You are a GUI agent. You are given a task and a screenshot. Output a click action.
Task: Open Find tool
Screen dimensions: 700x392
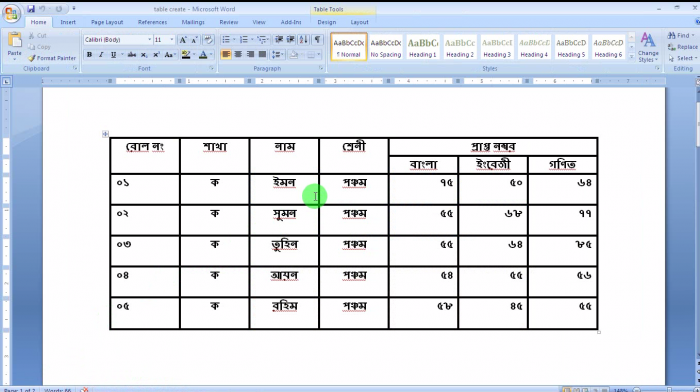(x=680, y=35)
